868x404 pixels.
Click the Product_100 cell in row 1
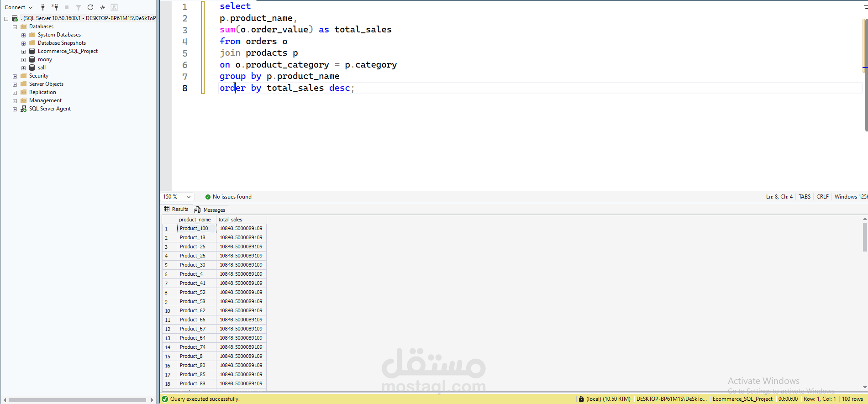[196, 228]
